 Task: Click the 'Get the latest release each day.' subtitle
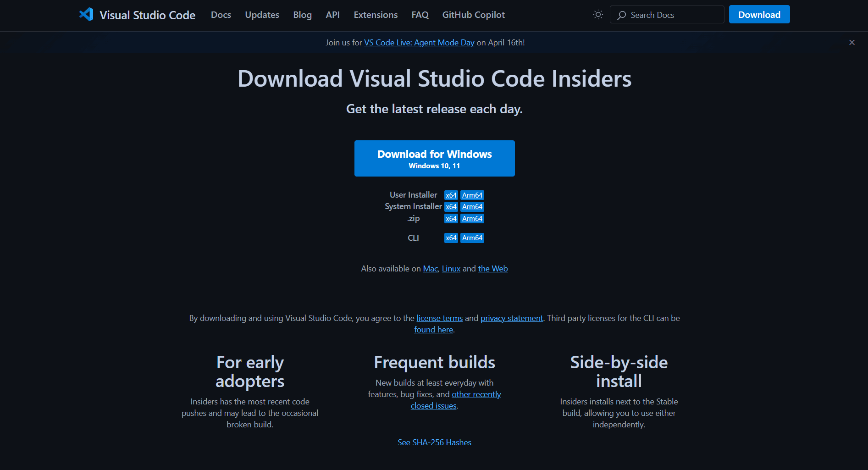click(x=434, y=109)
